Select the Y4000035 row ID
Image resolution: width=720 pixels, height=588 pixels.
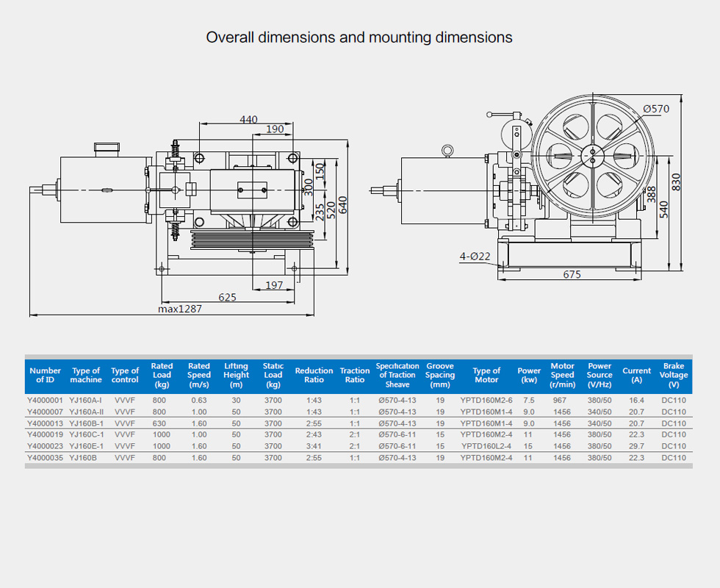coord(46,457)
